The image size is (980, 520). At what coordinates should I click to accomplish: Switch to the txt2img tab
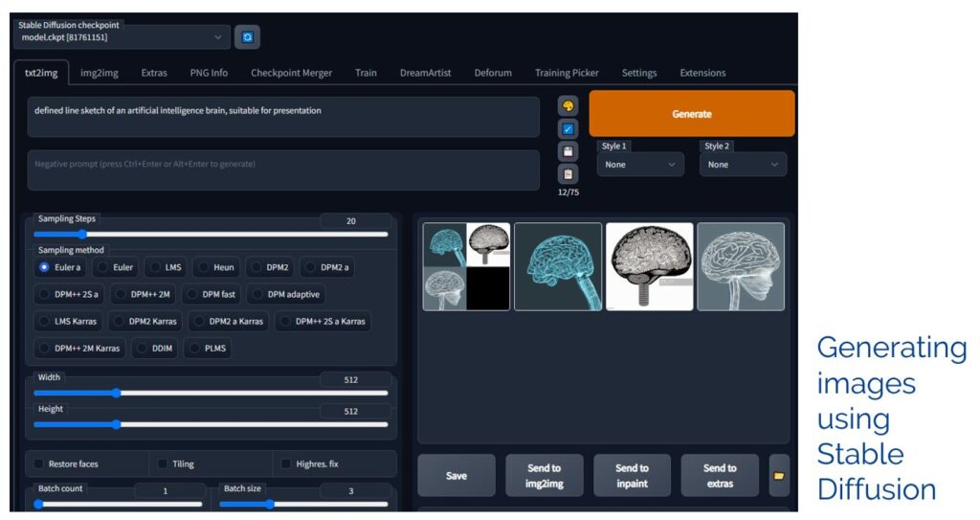41,73
